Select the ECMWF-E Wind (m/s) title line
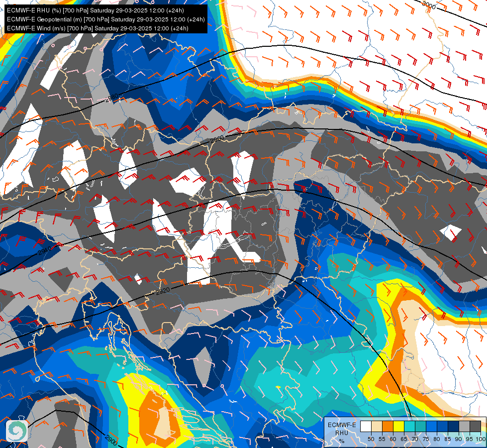This screenshot has width=487, height=448. pyautogui.click(x=97, y=28)
